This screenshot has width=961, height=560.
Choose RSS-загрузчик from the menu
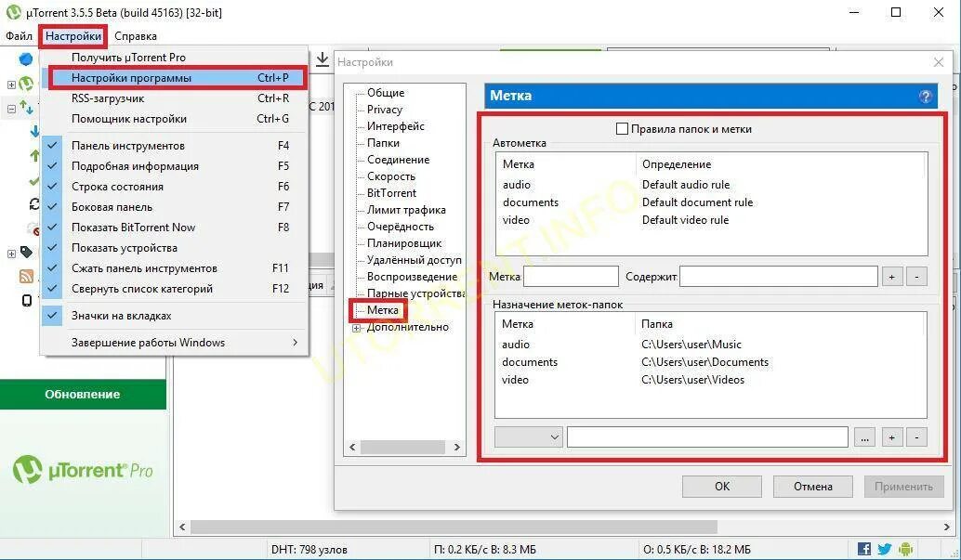176,98
